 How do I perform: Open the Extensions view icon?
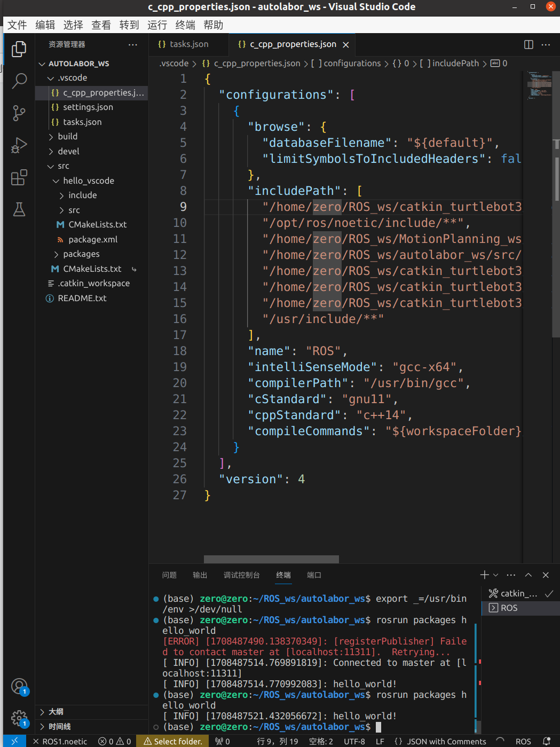point(19,177)
